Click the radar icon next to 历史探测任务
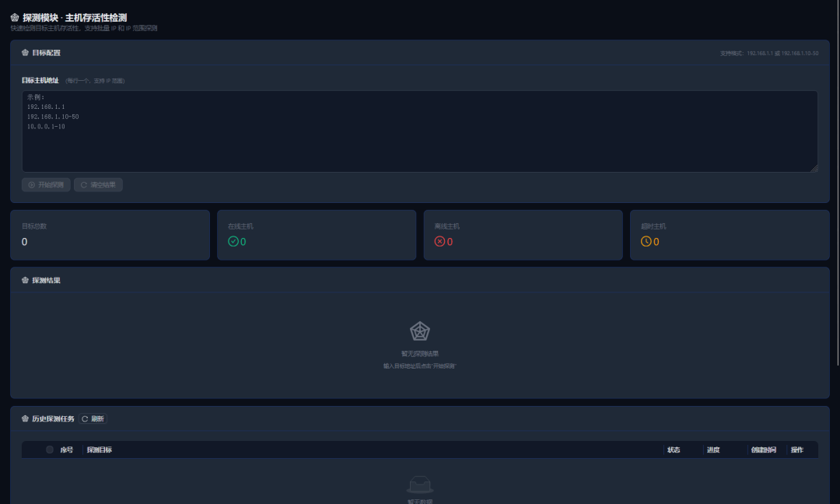Viewport: 840px width, 504px height. (25, 418)
